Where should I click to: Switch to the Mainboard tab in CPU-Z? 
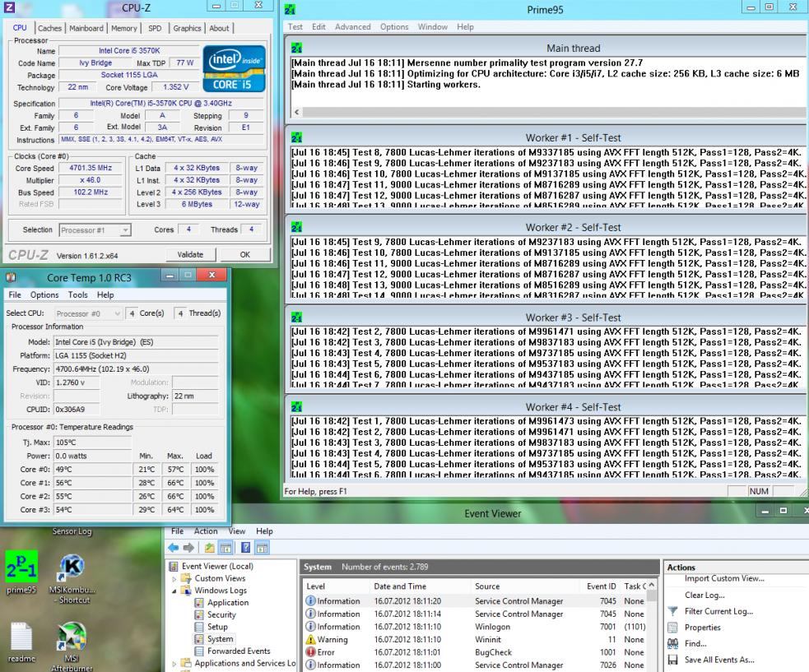(86, 28)
